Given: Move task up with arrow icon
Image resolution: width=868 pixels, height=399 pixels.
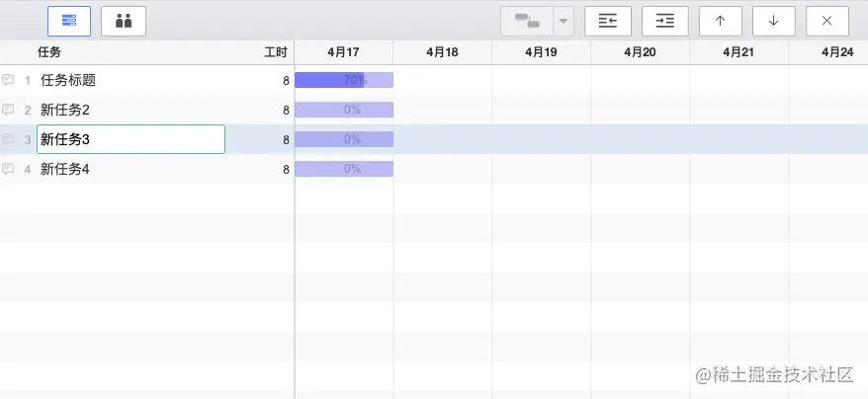Looking at the screenshot, I should pyautogui.click(x=720, y=21).
